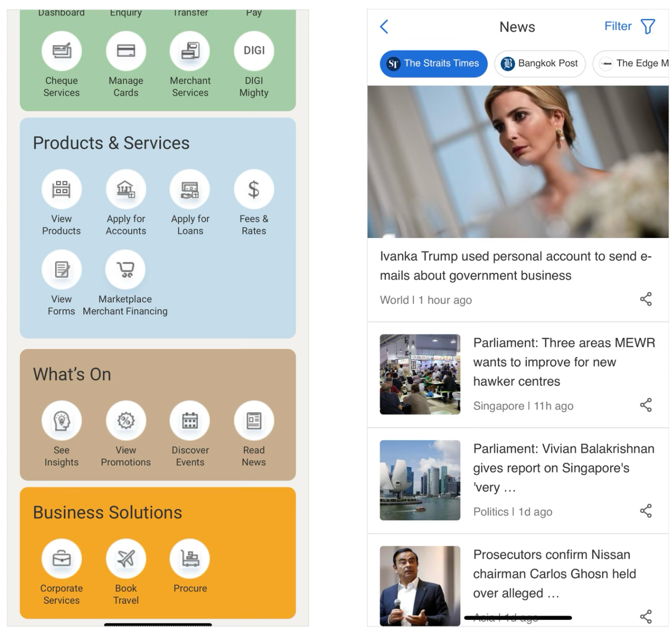
Task: Open Merchant Services
Action: point(190,51)
